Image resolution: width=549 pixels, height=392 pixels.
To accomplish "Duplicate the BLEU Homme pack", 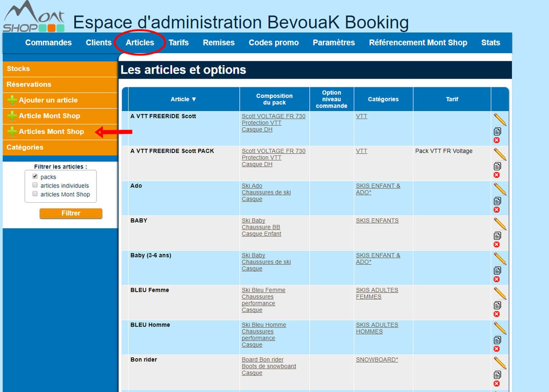I will tap(497, 340).
